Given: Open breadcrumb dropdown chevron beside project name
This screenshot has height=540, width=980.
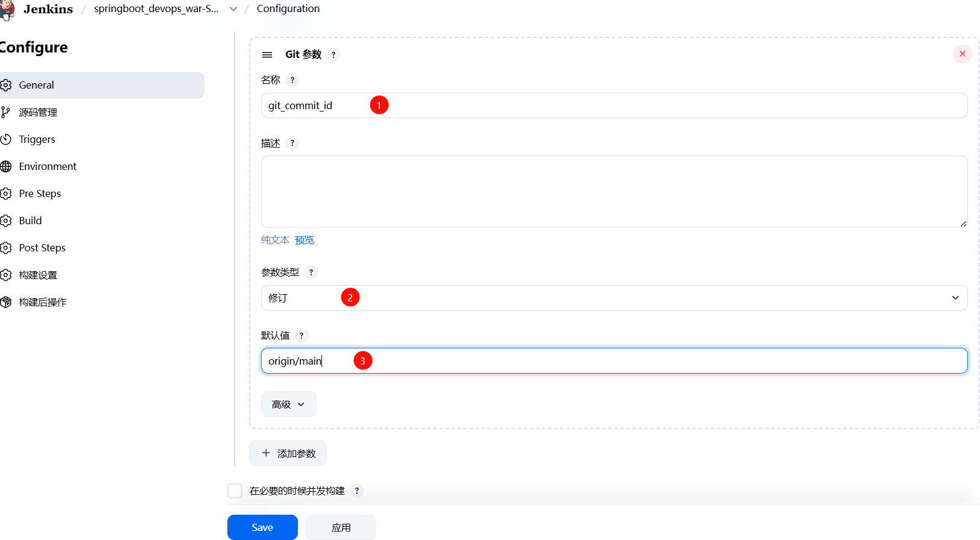Looking at the screenshot, I should click(233, 9).
